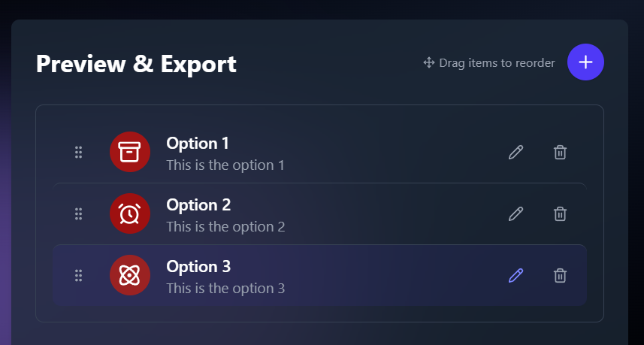
Task: Click "This is the option 3" description
Action: [x=225, y=289]
